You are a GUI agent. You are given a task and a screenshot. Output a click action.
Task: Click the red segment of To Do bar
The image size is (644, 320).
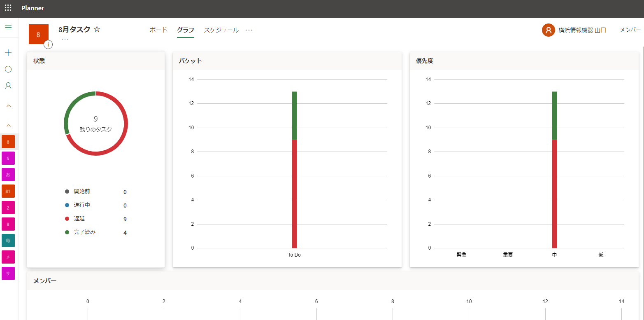[x=294, y=194]
